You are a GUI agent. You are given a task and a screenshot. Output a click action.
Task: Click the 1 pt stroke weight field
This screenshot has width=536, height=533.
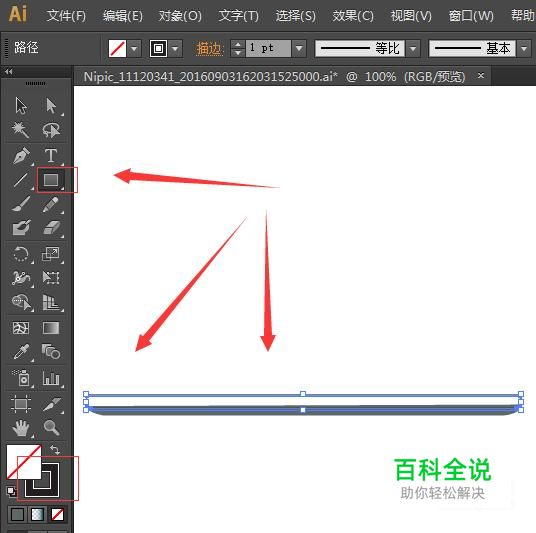[268, 48]
